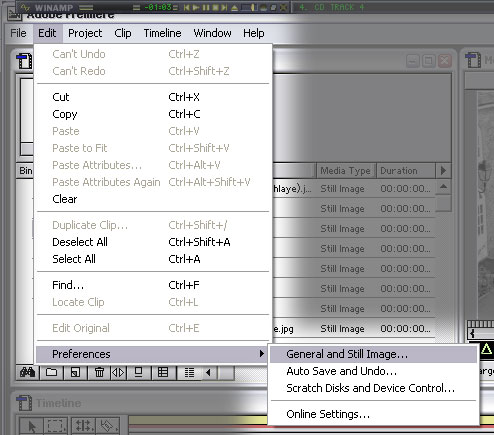Click the Project window film icon
Viewport: 494px width, 435px height.
[x=24, y=61]
